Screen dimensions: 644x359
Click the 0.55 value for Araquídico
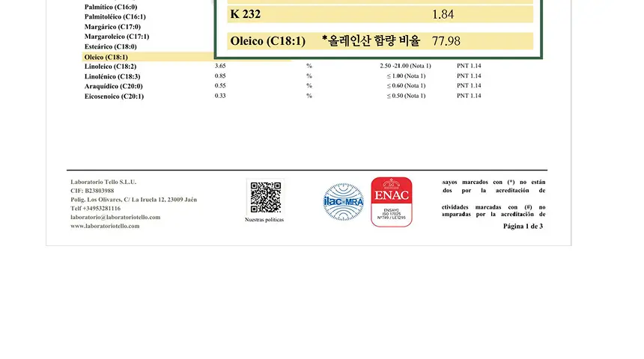click(220, 86)
